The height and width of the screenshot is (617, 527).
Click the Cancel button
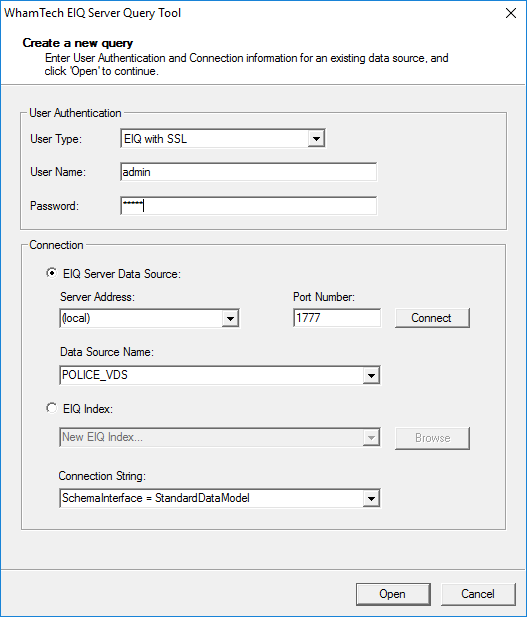point(478,594)
